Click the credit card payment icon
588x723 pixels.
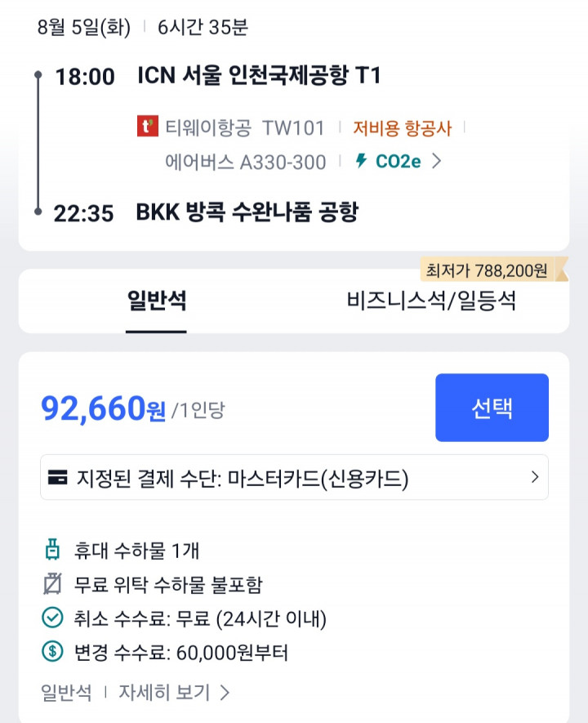(x=58, y=477)
